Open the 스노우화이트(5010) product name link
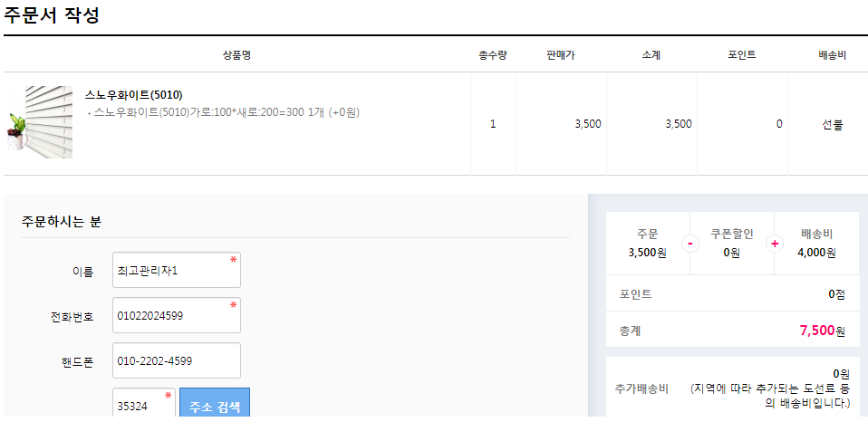868x441 pixels. coord(134,95)
